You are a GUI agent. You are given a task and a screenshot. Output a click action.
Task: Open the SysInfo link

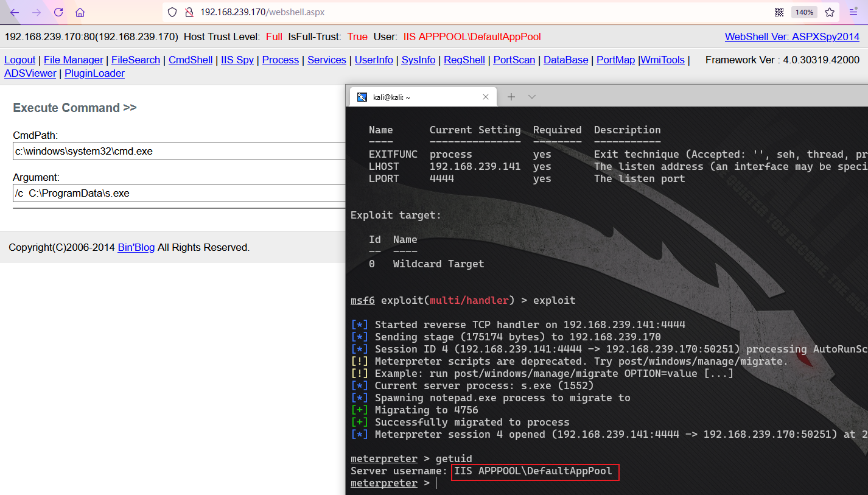[419, 60]
